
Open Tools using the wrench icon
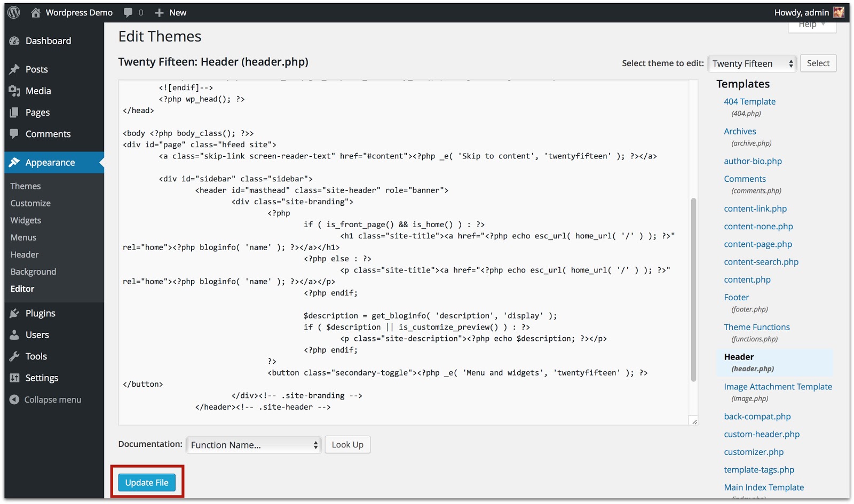coord(14,356)
